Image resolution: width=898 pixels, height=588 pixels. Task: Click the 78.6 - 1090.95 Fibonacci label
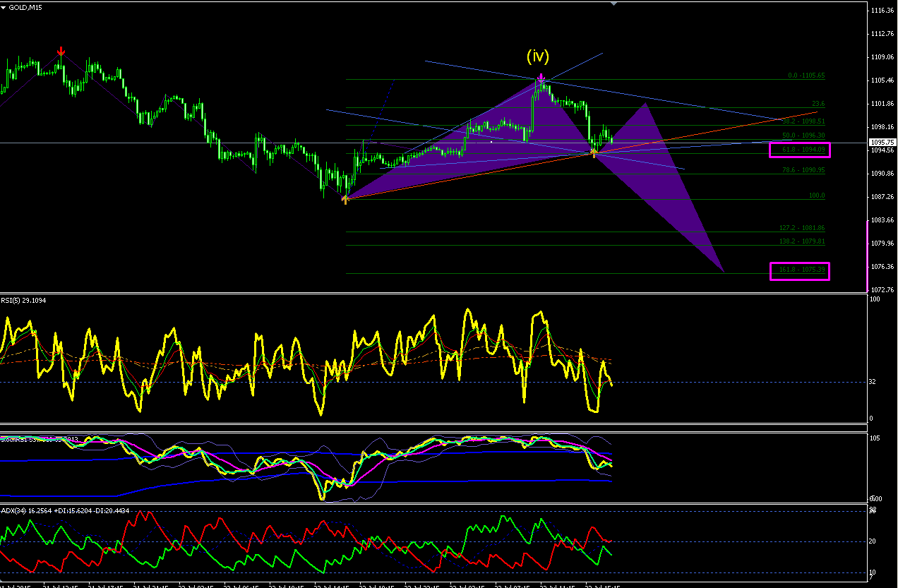[803, 170]
